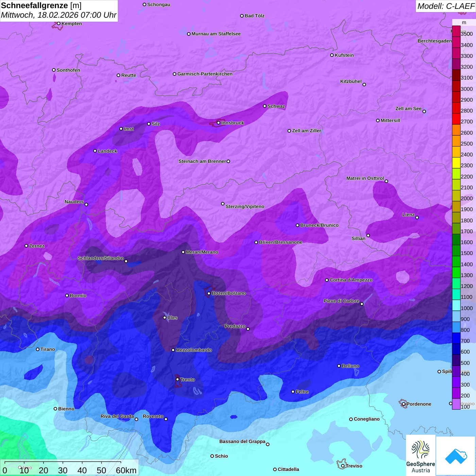Click the 'Brixen/Bressanone' label
This screenshot has width=476, height=476.
[x=280, y=242]
